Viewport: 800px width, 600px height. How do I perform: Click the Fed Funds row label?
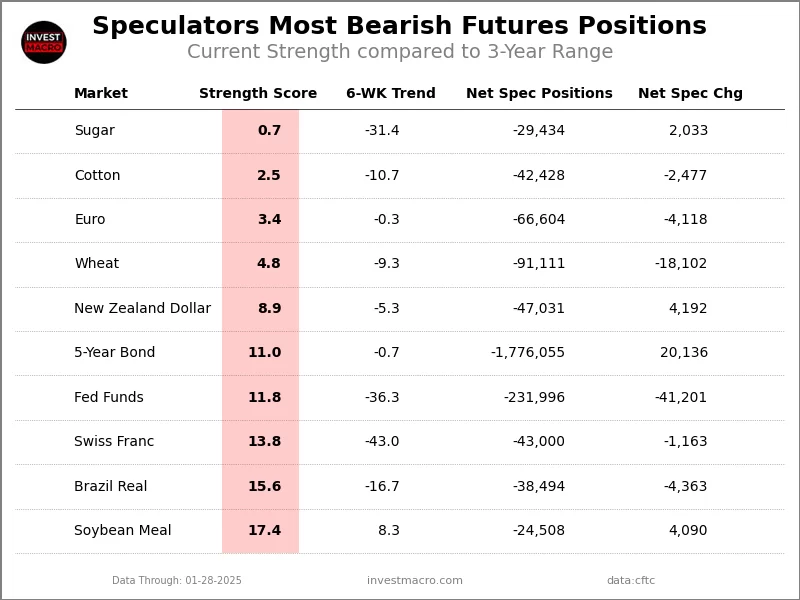point(108,398)
